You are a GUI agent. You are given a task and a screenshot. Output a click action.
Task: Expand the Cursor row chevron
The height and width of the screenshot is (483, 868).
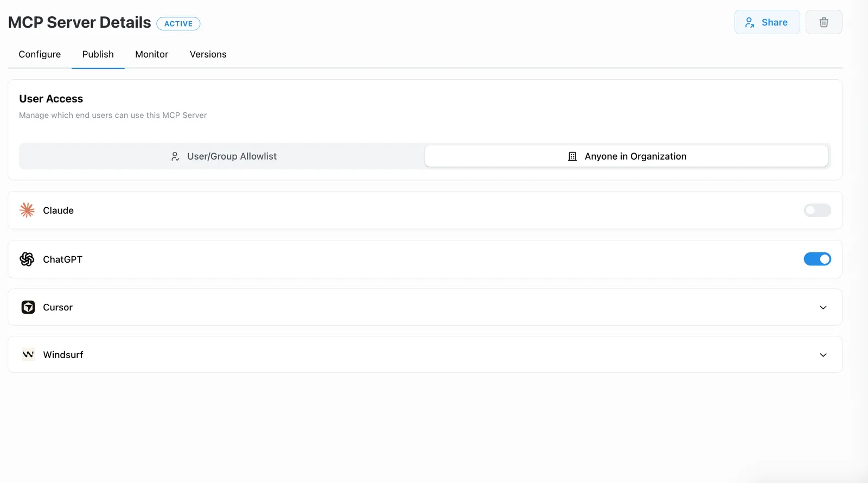click(x=823, y=308)
